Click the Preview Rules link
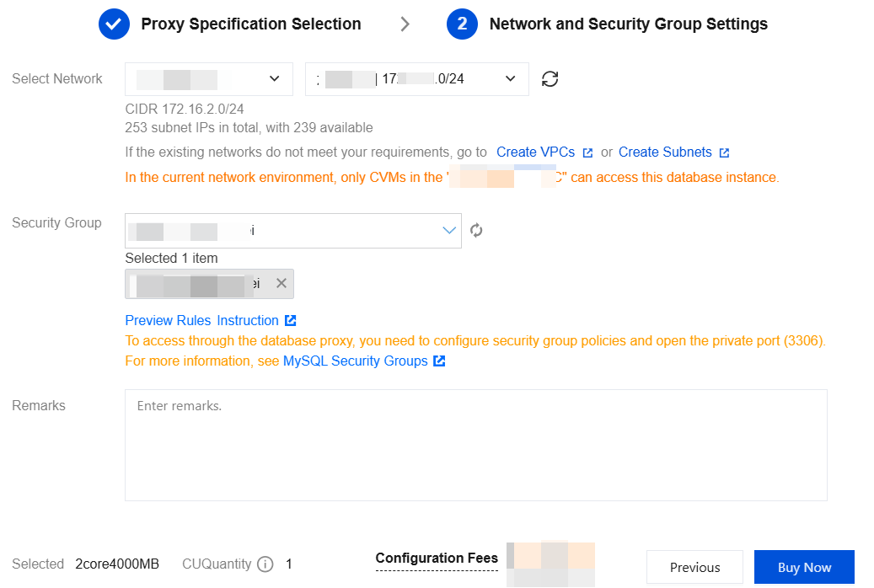 pyautogui.click(x=168, y=321)
